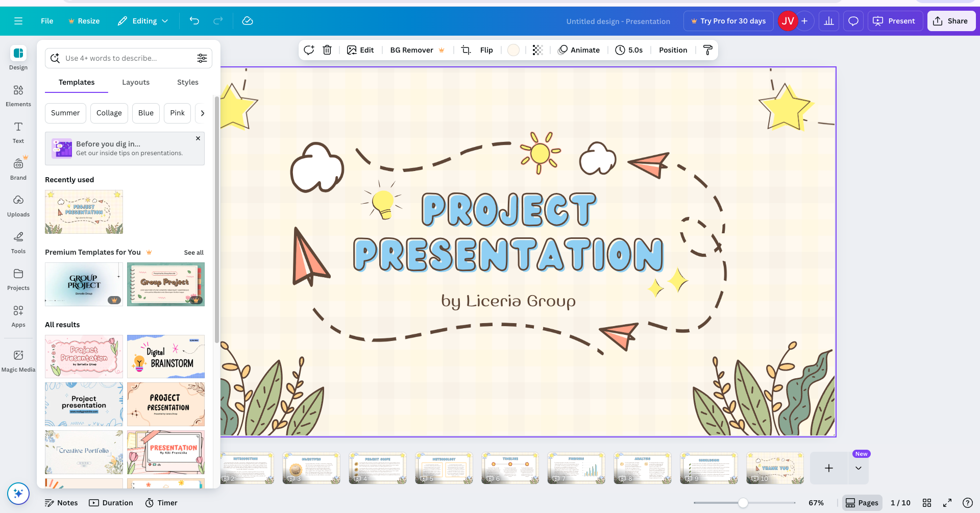Toggle the Pages thumbnail view
The width and height of the screenshot is (980, 513).
click(x=862, y=503)
